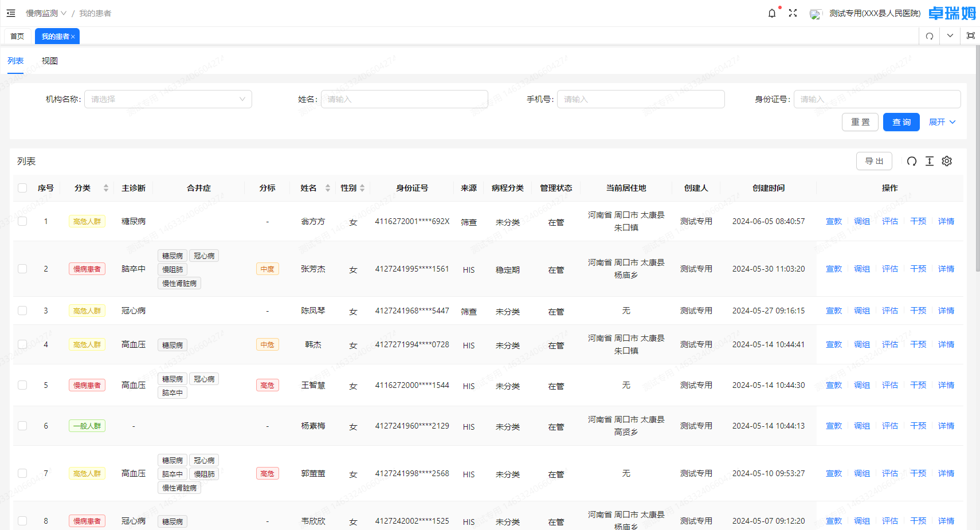980x530 pixels.
Task: Toggle select-all checkbox in table header
Action: (x=22, y=188)
